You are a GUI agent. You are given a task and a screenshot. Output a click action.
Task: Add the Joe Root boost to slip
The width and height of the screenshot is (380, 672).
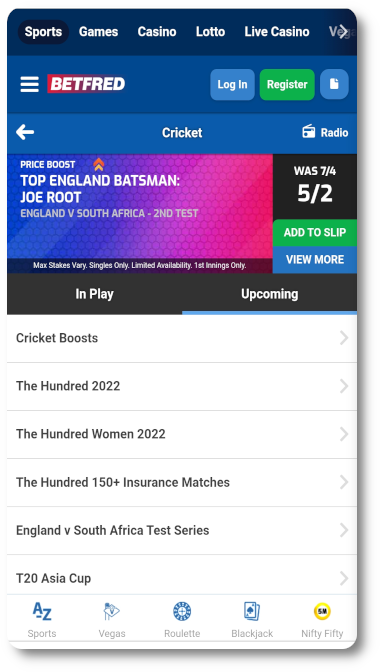(315, 233)
